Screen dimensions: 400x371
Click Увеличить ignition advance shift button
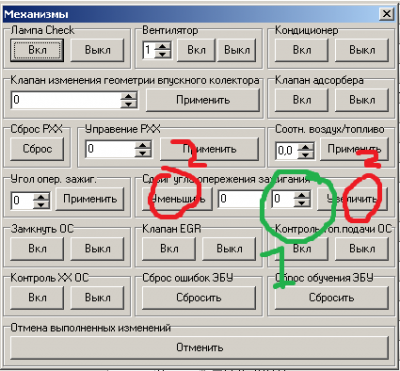pyautogui.click(x=352, y=199)
